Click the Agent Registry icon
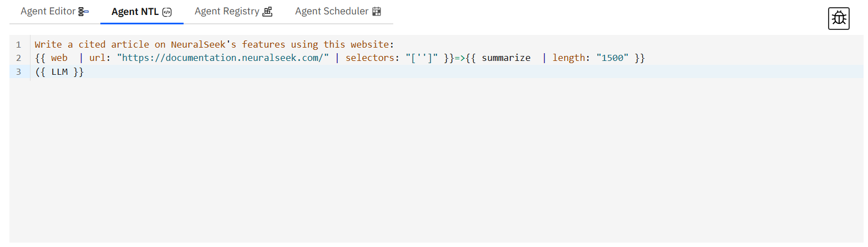Viewport: 868px width, 247px height. click(x=267, y=12)
